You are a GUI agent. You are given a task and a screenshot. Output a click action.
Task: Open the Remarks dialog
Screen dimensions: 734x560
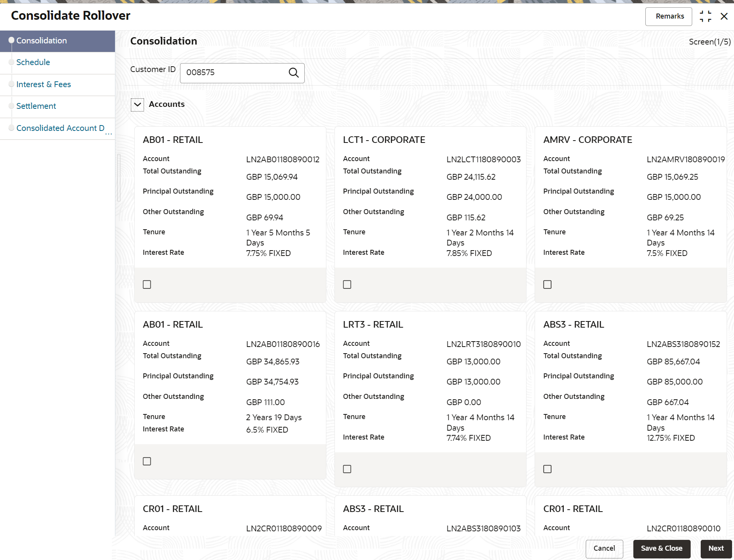coord(669,16)
